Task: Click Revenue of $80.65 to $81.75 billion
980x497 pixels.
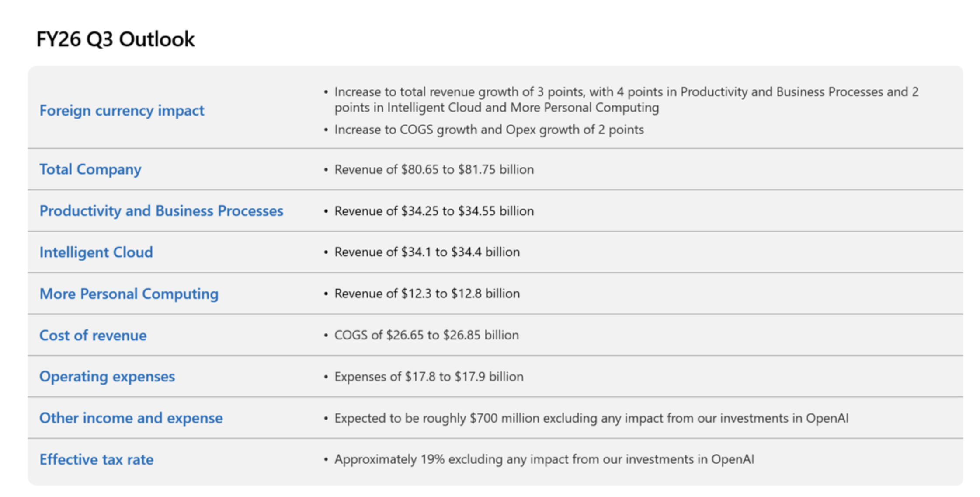Action: [434, 169]
